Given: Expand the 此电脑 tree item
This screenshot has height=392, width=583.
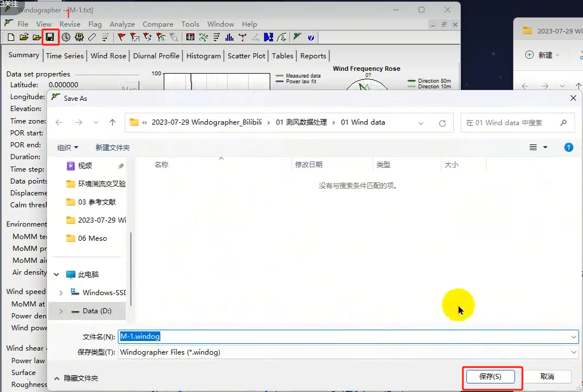Looking at the screenshot, I should pos(56,274).
